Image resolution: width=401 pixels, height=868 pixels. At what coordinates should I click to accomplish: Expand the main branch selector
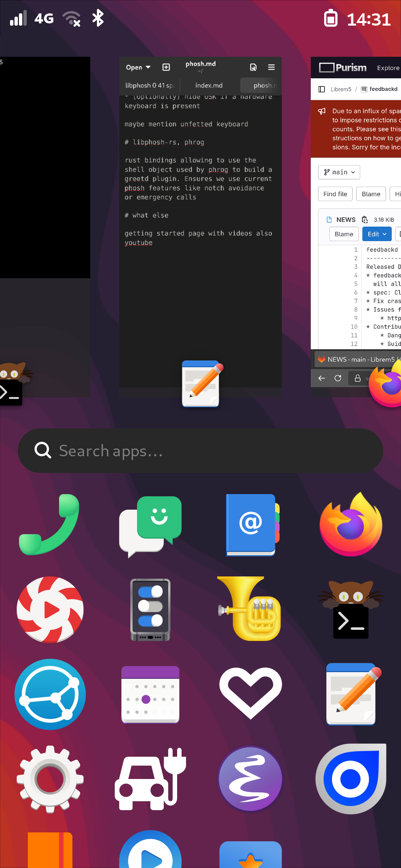pyautogui.click(x=339, y=172)
